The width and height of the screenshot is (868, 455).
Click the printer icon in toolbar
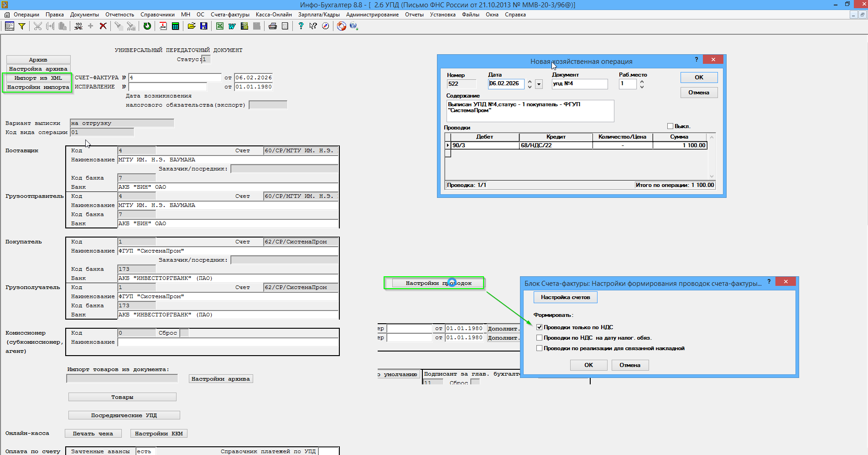tap(273, 26)
